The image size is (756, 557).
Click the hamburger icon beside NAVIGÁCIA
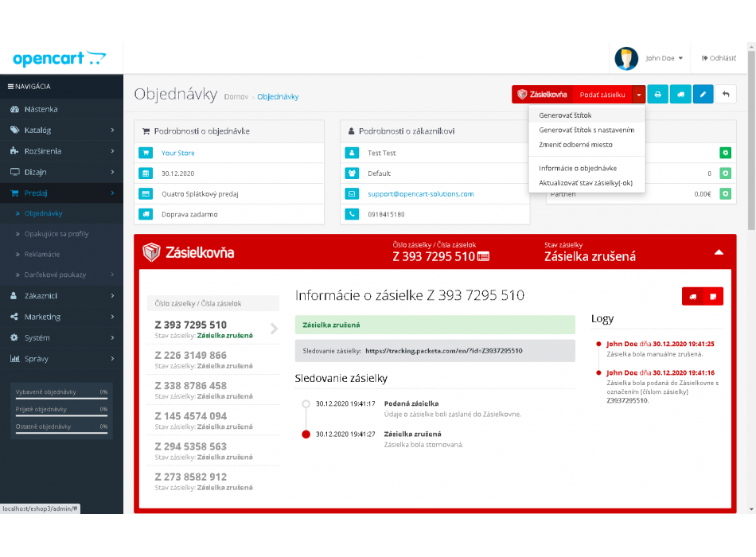coord(10,87)
